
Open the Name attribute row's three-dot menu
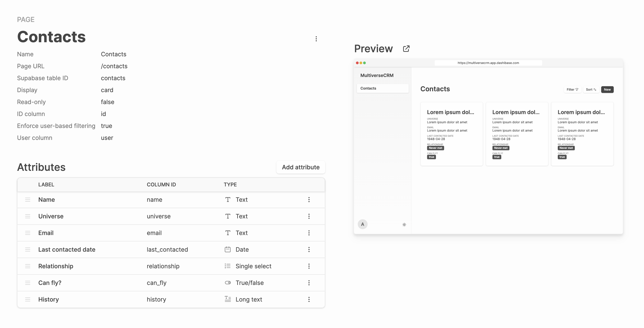point(309,200)
